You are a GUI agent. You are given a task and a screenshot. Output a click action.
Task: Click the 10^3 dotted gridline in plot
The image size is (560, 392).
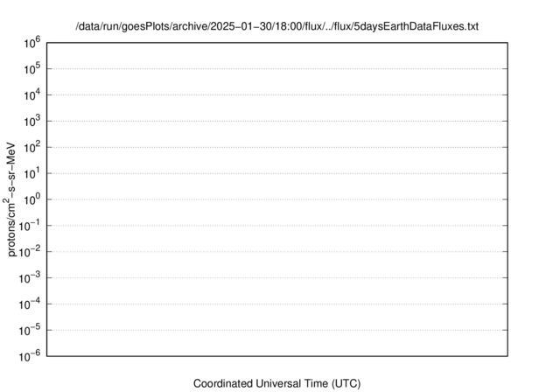pyautogui.click(x=277, y=121)
